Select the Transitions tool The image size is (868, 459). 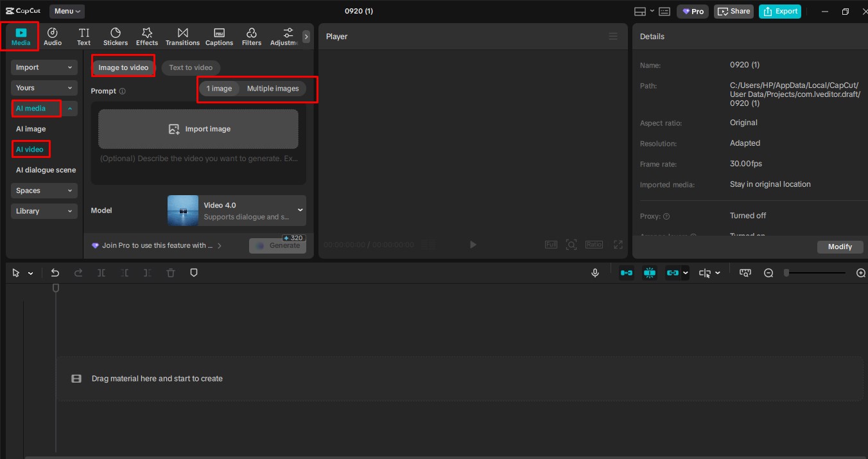coord(182,35)
